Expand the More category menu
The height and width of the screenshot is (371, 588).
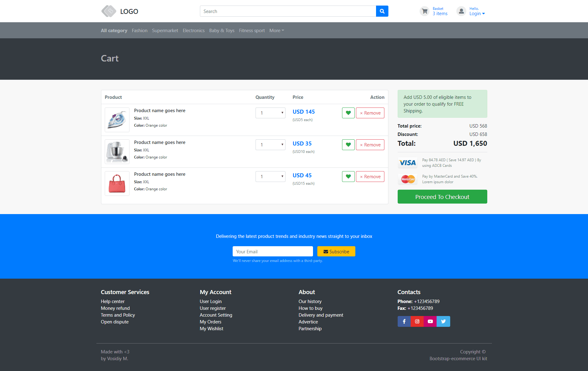point(277,30)
